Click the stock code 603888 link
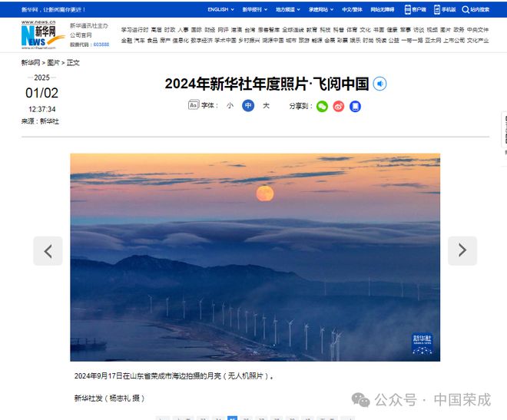 101,45
